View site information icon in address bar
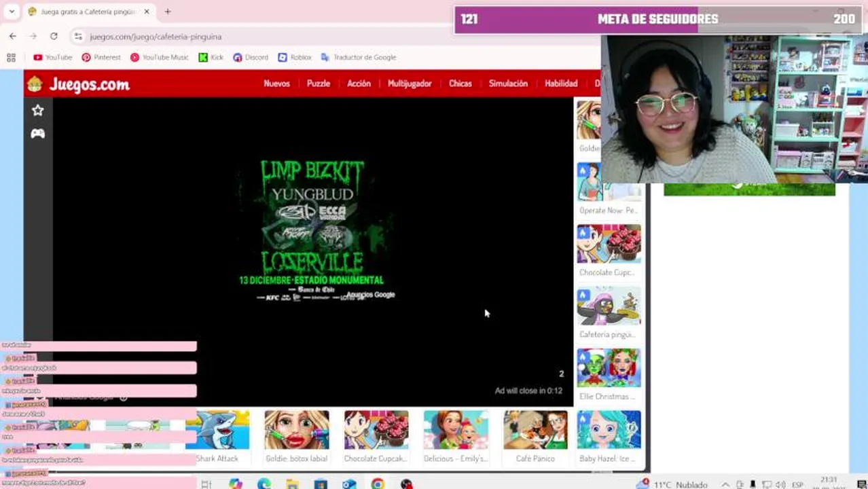The height and width of the screenshot is (489, 868). (x=78, y=37)
